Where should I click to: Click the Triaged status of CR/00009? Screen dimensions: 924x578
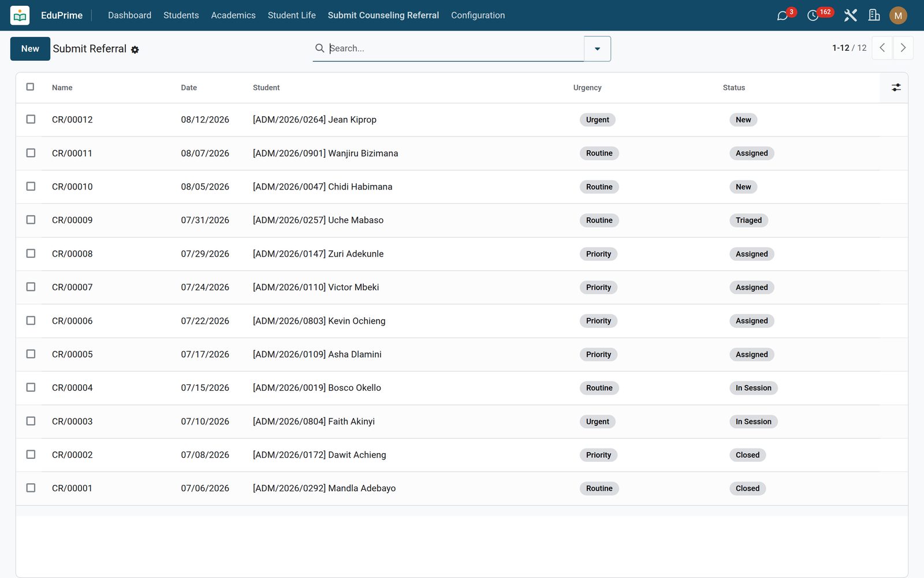(748, 220)
